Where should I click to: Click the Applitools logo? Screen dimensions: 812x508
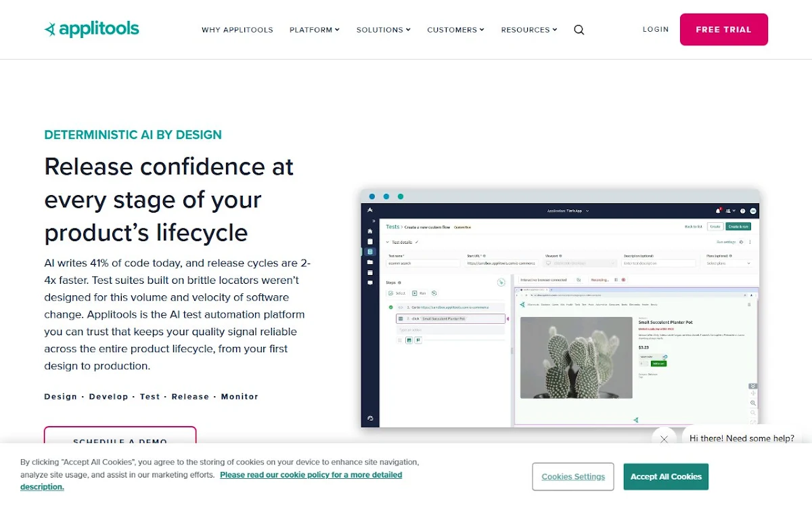[91, 29]
